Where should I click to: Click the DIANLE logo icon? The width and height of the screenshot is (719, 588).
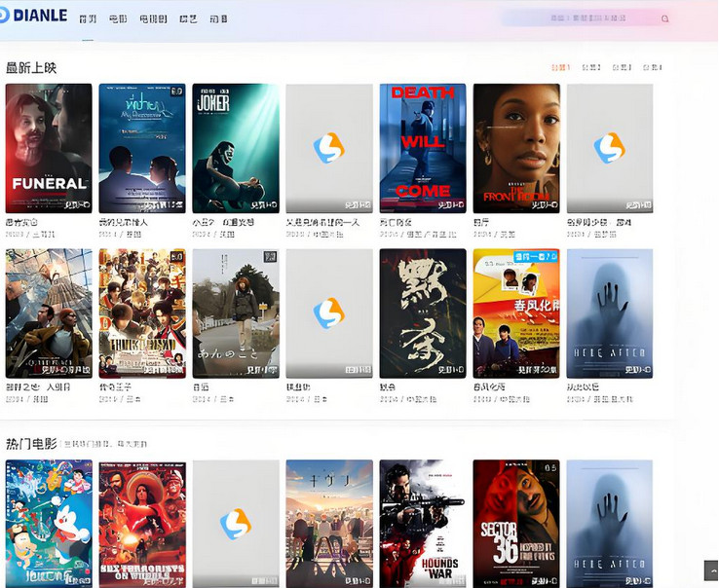pos(4,16)
